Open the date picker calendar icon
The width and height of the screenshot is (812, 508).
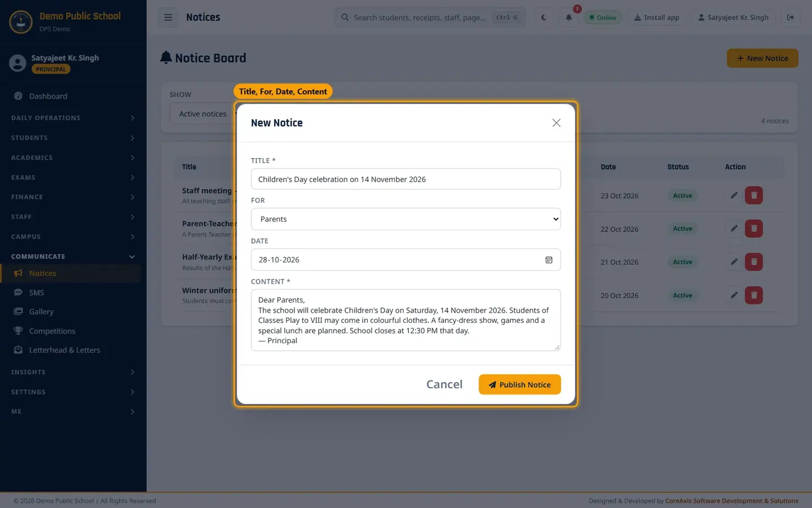click(549, 260)
